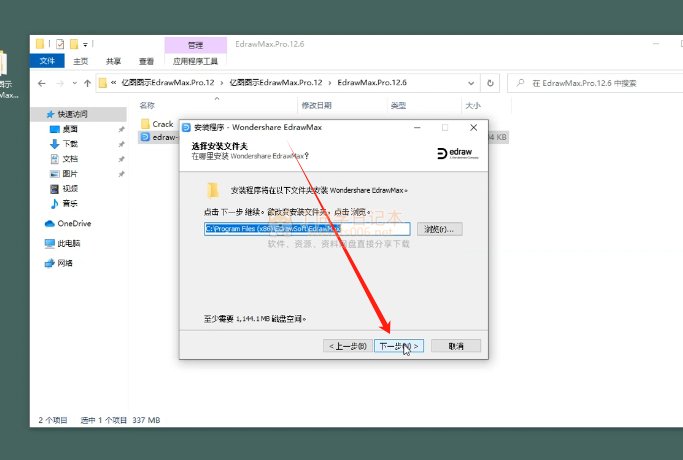Cancel the installer with 取消 button
The height and width of the screenshot is (460, 683).
(456, 346)
